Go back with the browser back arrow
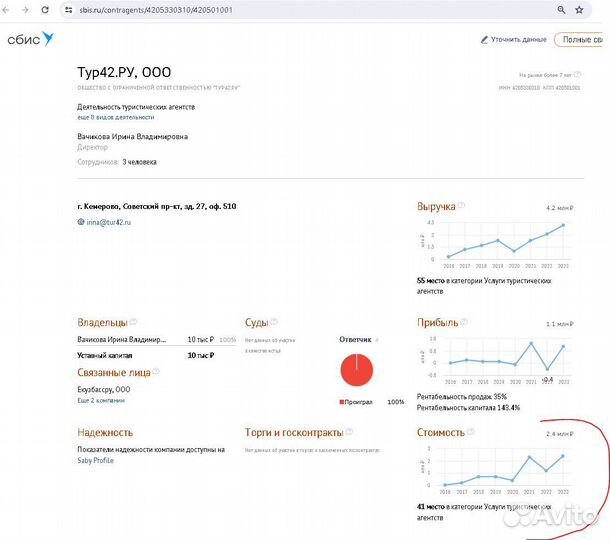 coord(6,10)
